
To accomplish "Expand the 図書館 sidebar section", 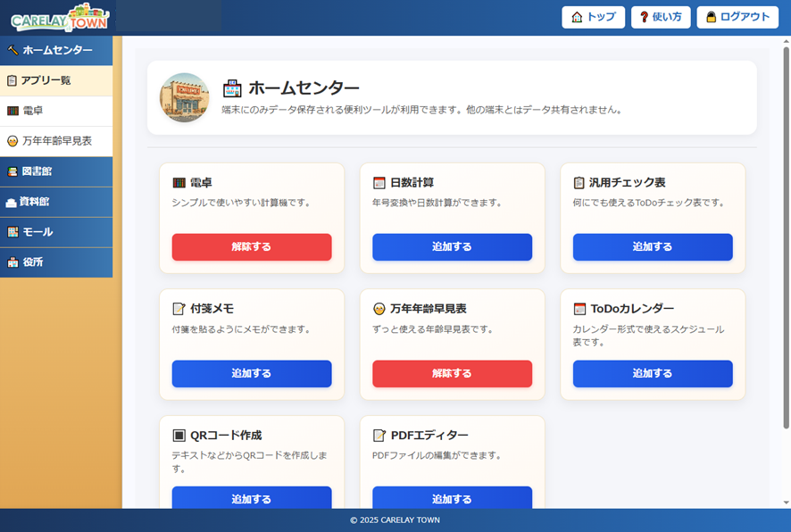I will [56, 171].
